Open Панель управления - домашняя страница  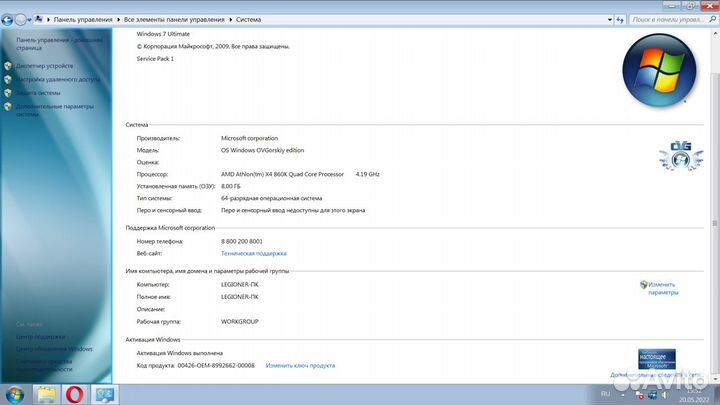[x=59, y=44]
